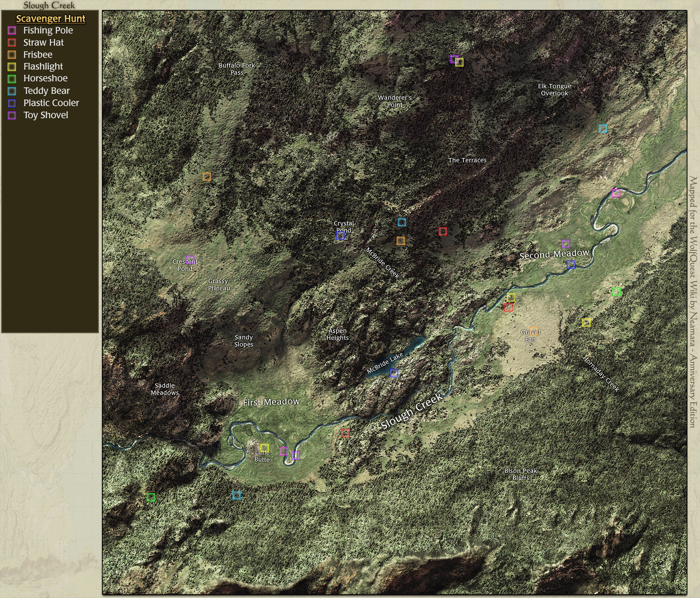This screenshot has width=700, height=598.
Task: Click the Horseshoe legend square icon
Action: tap(12, 79)
